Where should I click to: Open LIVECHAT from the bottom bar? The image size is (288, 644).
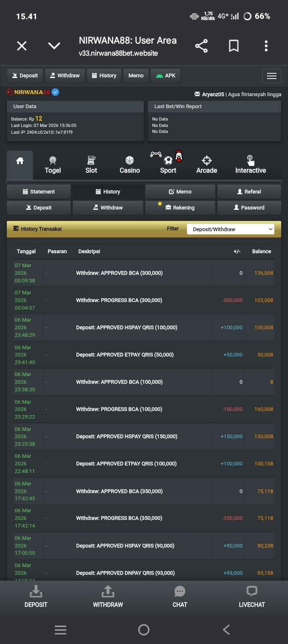pos(252,598)
